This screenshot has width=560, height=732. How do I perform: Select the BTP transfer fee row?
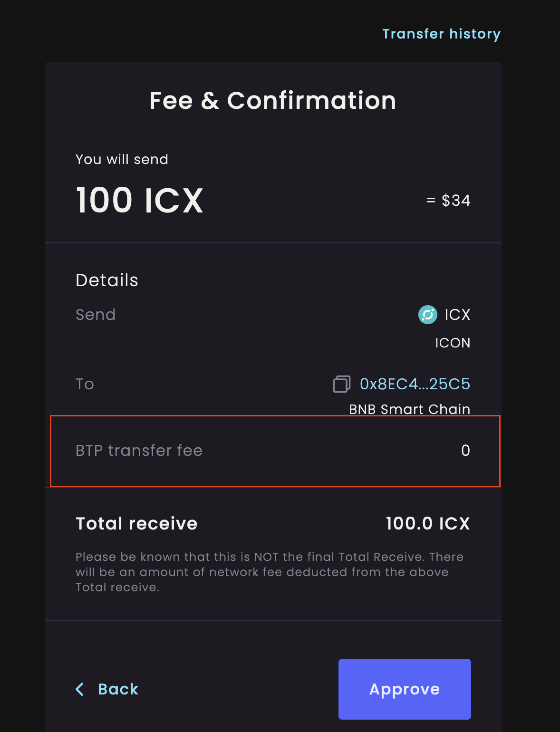(x=276, y=450)
